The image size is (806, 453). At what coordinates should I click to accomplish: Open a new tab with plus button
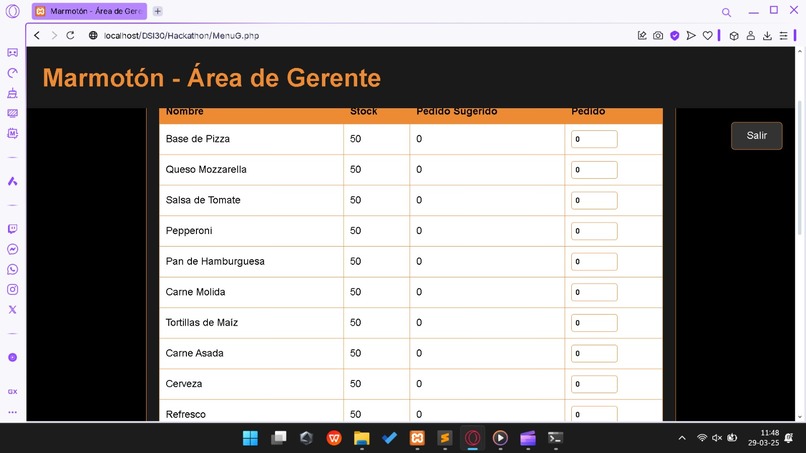pos(158,11)
